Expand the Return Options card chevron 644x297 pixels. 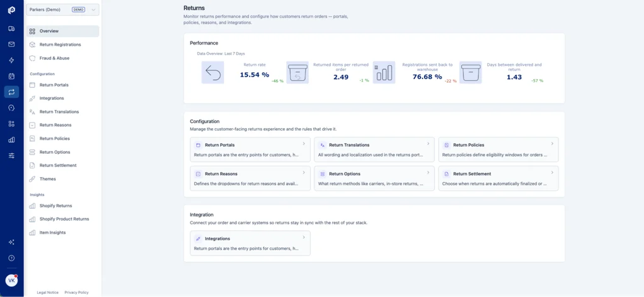[428, 172]
